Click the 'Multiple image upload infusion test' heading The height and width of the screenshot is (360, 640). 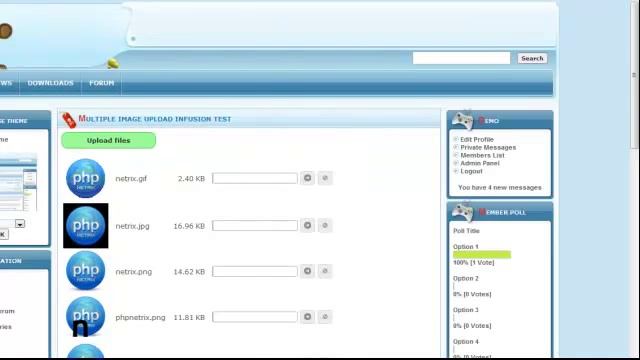click(x=155, y=119)
